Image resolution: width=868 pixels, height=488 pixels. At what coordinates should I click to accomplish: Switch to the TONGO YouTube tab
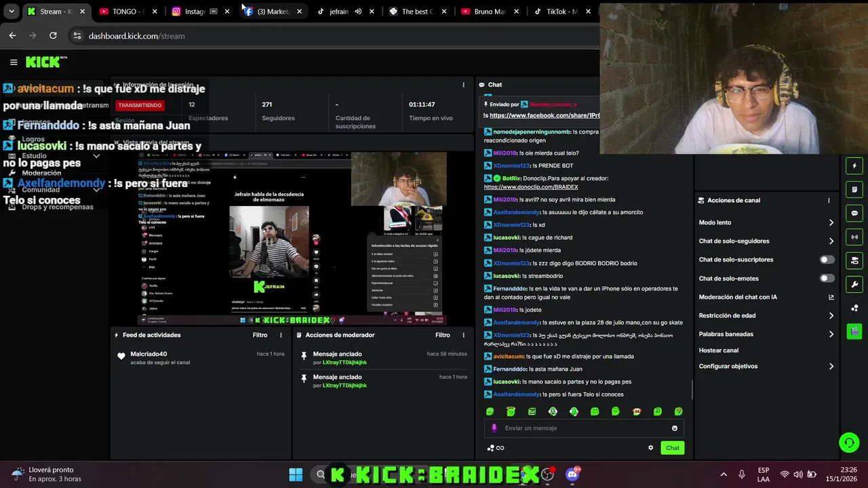coord(127,12)
